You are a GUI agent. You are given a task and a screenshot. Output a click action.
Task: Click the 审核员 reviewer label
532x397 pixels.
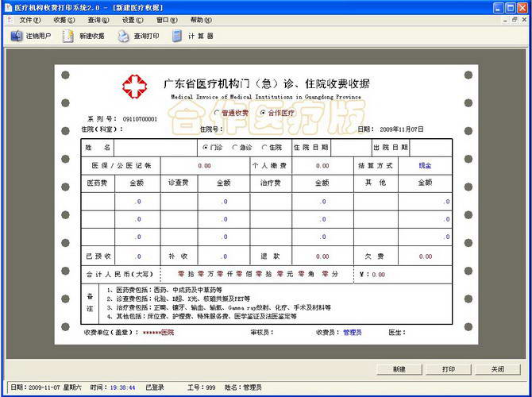coord(261,333)
